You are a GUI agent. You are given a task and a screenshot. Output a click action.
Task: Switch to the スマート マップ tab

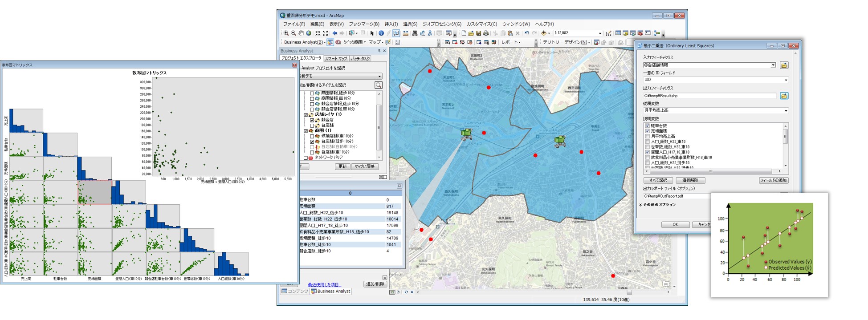(335, 58)
